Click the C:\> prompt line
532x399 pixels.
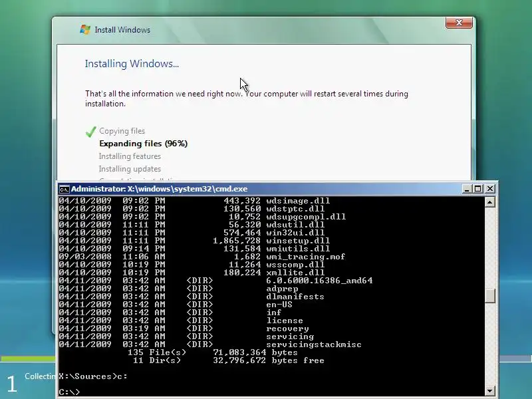pos(69,392)
